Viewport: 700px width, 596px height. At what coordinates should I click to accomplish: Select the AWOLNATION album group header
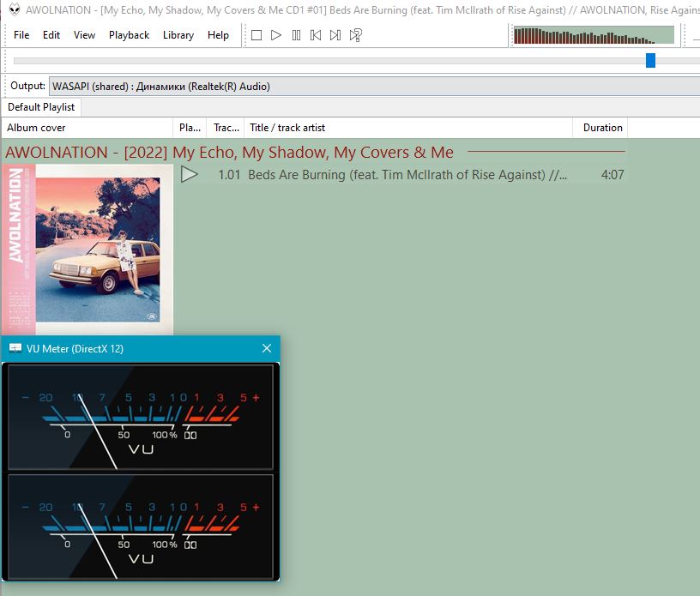[315, 153]
